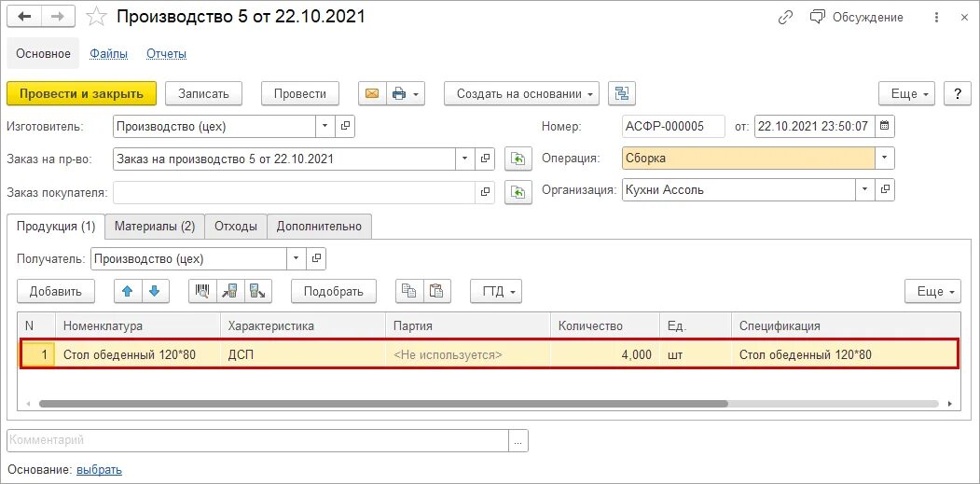Switch to the Материалы (2) tab

click(155, 227)
